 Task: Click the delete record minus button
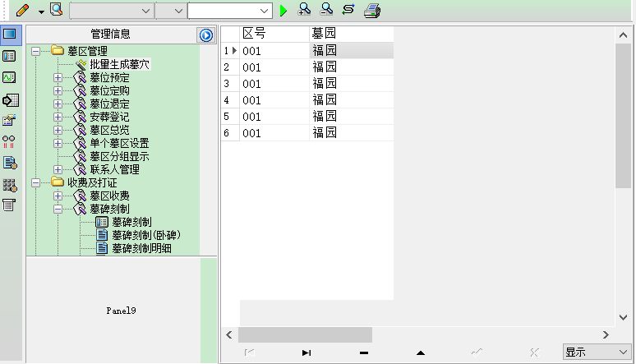coord(364,352)
